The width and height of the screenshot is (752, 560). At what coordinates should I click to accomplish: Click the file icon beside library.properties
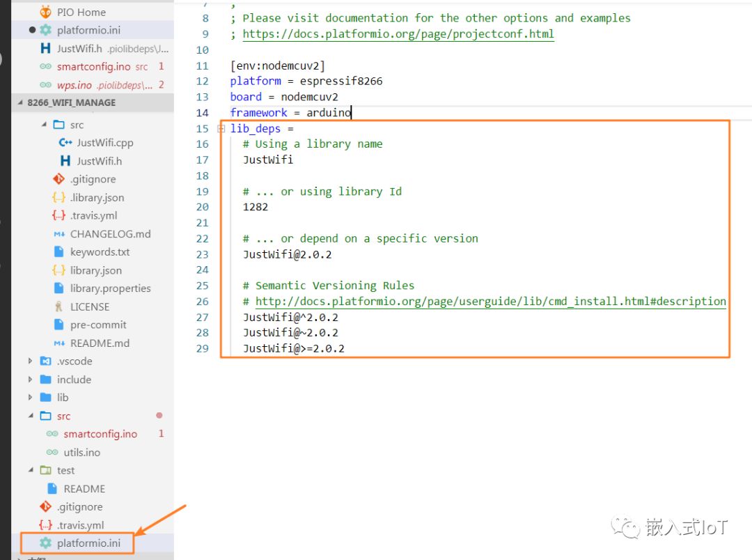[58, 288]
